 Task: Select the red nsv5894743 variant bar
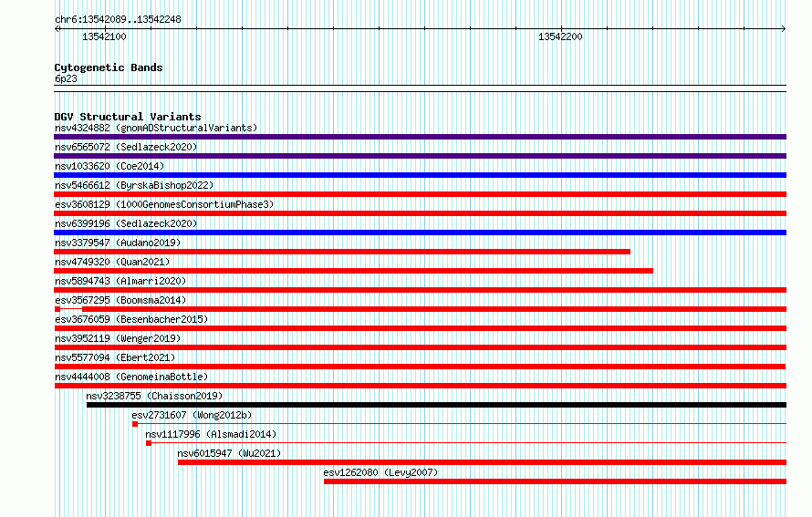[x=420, y=290]
